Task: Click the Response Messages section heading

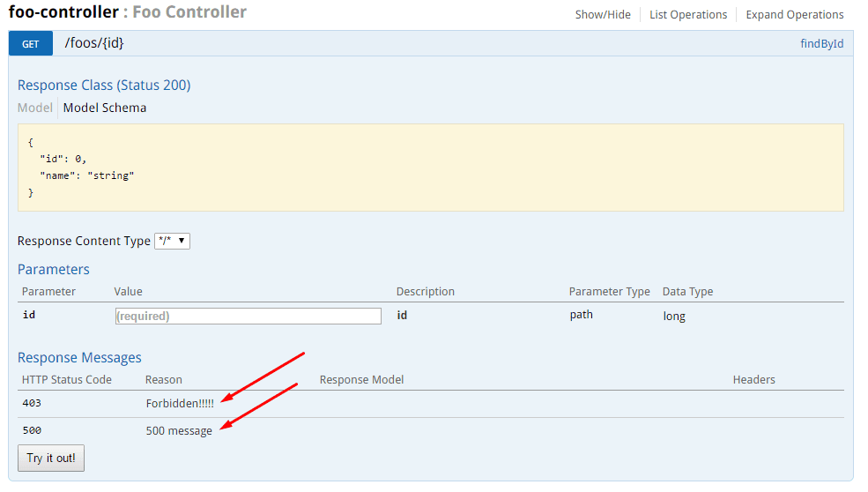Action: coord(79,358)
